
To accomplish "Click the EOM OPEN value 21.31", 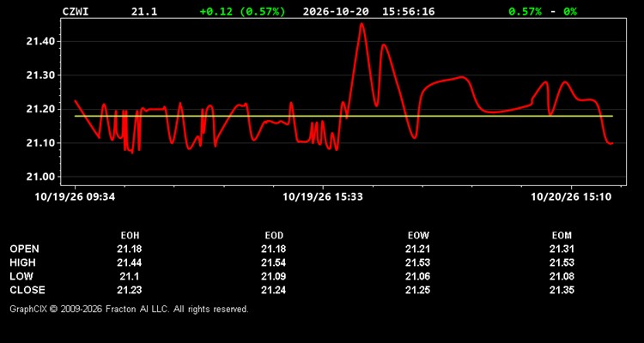I will pyautogui.click(x=562, y=249).
